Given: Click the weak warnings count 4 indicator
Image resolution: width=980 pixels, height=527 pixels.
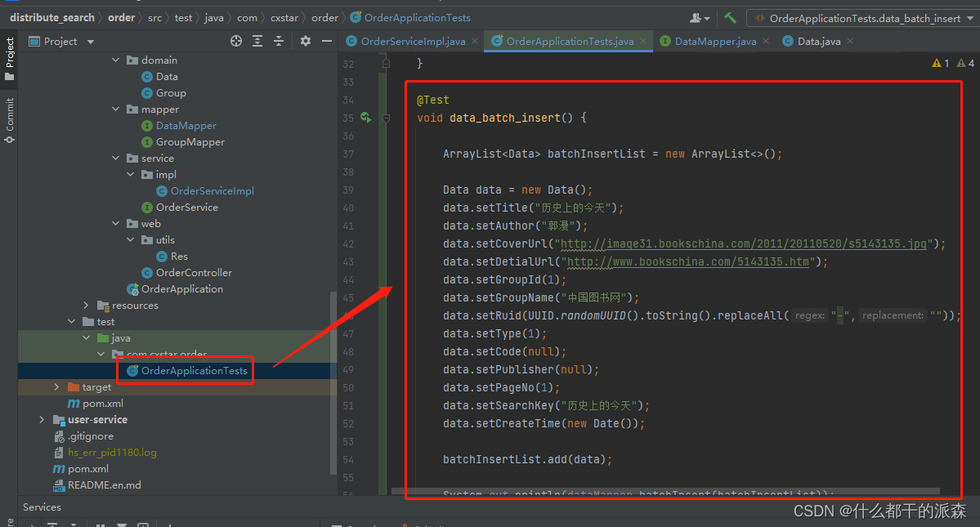Looking at the screenshot, I should pyautogui.click(x=965, y=63).
